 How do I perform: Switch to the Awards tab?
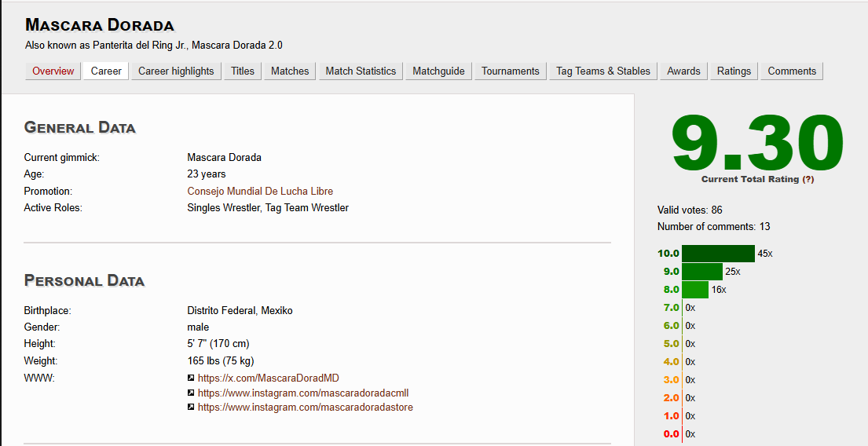click(x=683, y=71)
